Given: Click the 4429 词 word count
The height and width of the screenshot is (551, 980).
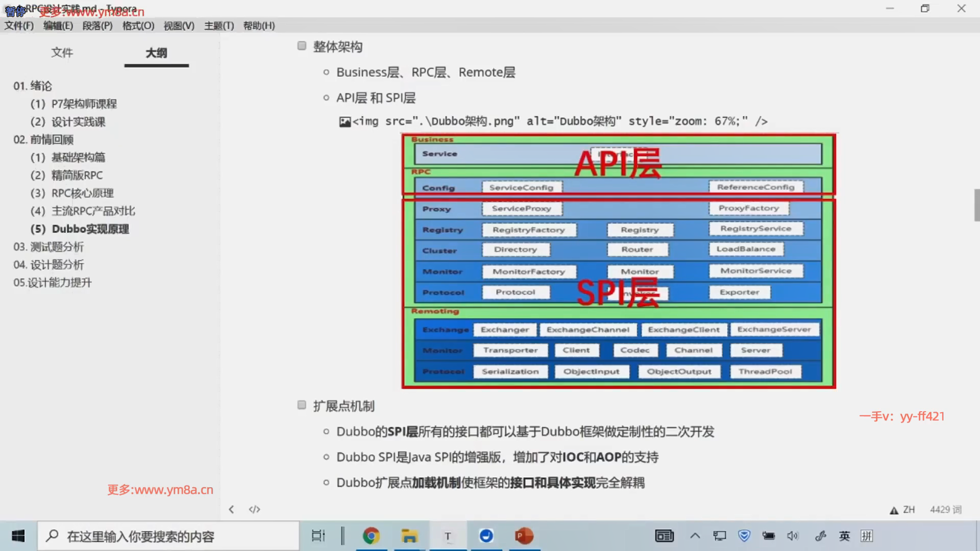Looking at the screenshot, I should [945, 510].
